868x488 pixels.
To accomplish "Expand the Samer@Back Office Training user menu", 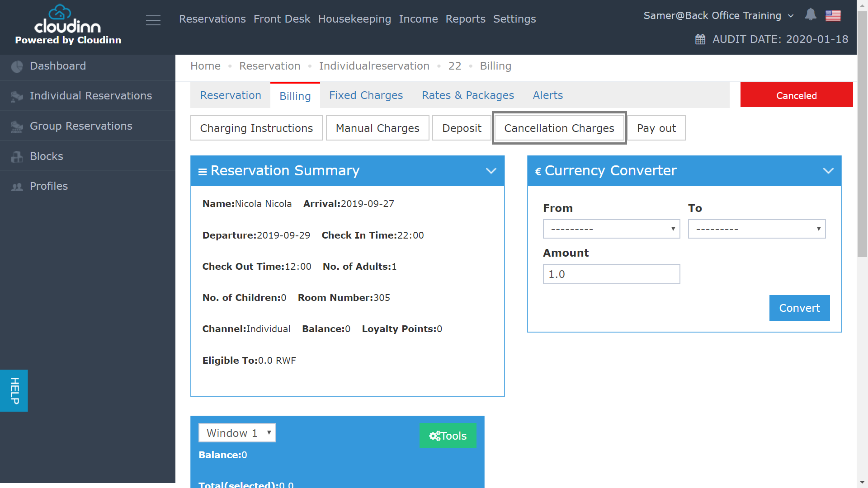I will click(718, 16).
